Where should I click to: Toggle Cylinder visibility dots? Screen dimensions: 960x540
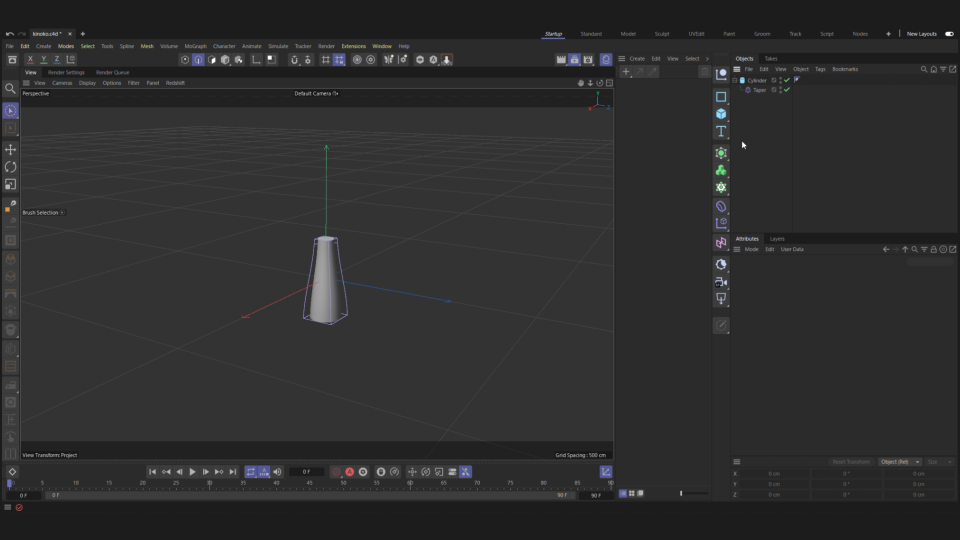[x=781, y=80]
